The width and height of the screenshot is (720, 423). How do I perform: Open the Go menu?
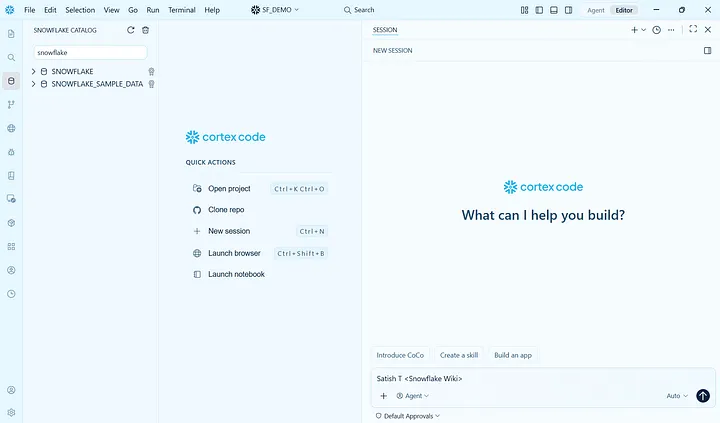133,10
